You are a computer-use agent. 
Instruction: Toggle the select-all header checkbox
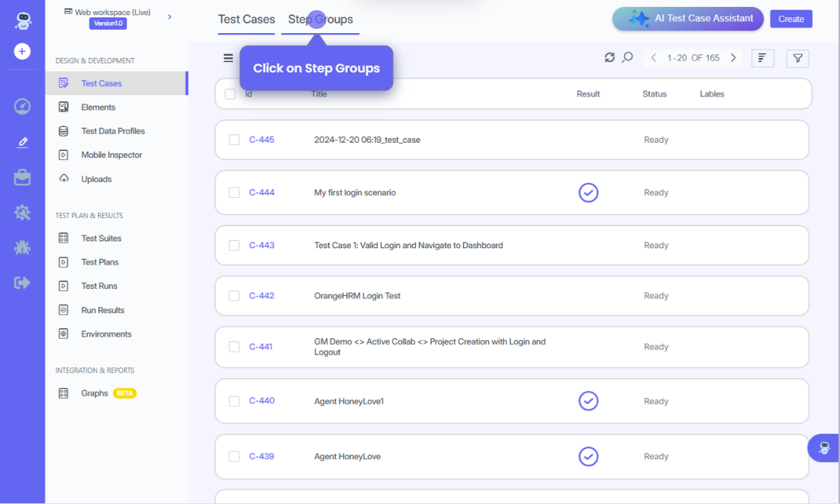pyautogui.click(x=230, y=94)
